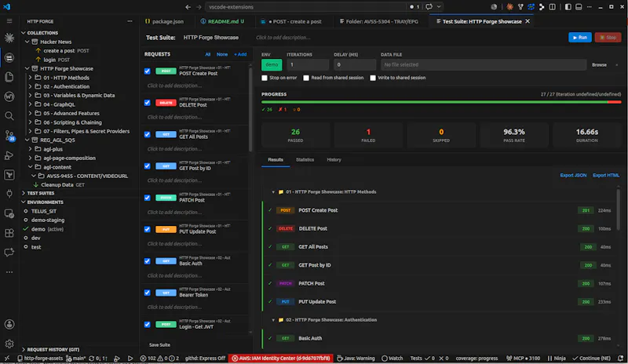Click the Browse data file button

pos(599,65)
